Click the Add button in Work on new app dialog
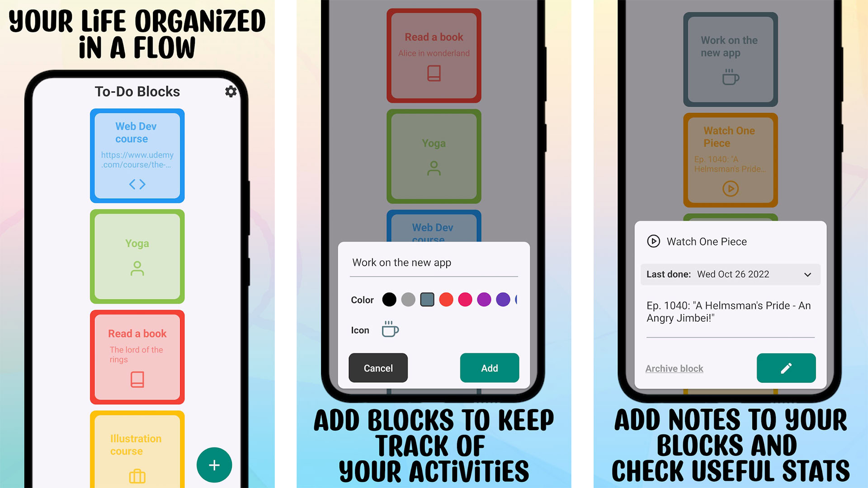The width and height of the screenshot is (868, 488). [489, 368]
